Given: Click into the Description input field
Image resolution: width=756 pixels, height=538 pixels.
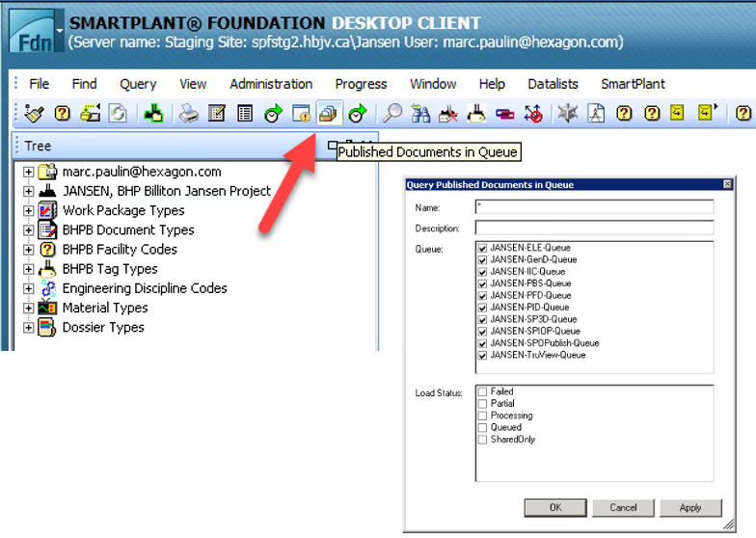Looking at the screenshot, I should tap(593, 228).
